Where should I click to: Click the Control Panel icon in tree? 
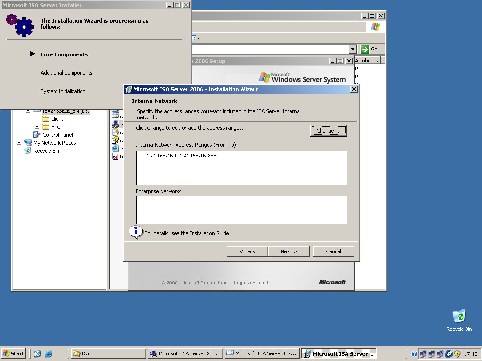[x=36, y=135]
